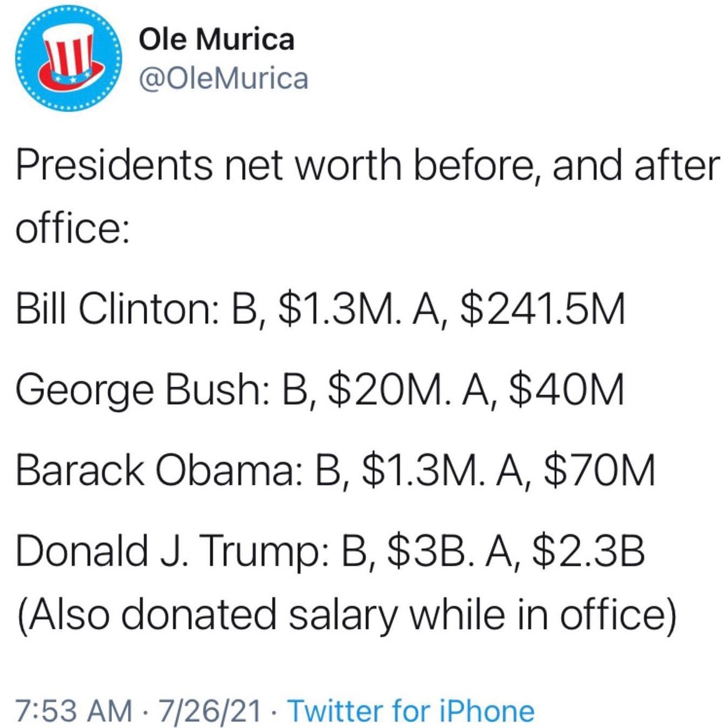The height and width of the screenshot is (728, 725).
Task: Click the name Donald J. Trump
Action: point(166,550)
